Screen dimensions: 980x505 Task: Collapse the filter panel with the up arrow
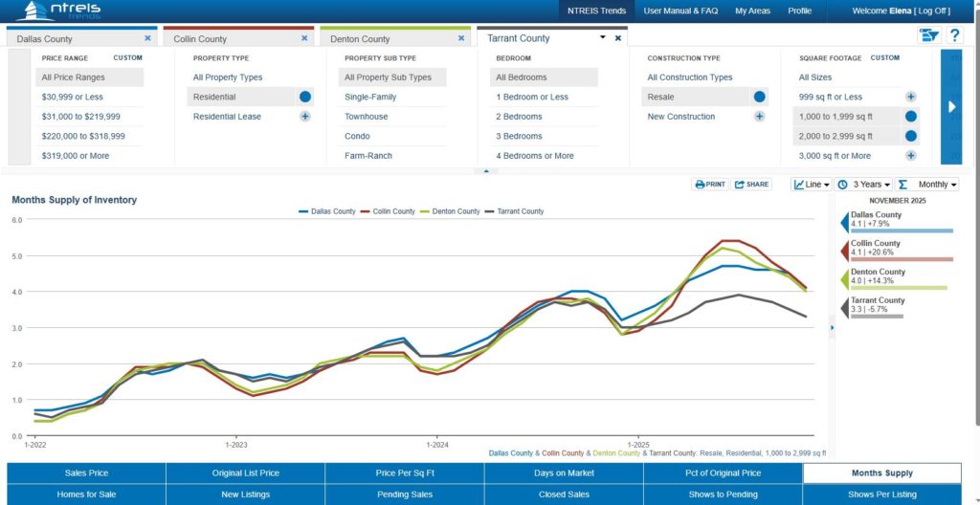point(485,171)
